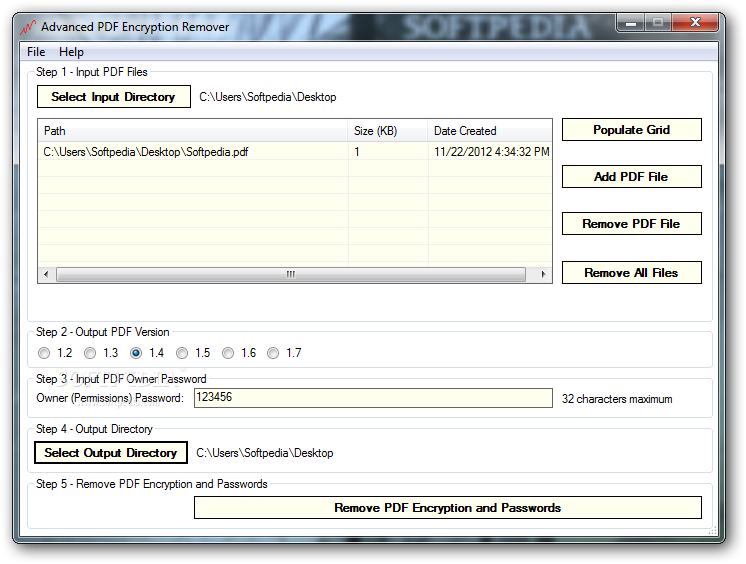Click the Path column header
Image resolution: width=746 pixels, height=564 pixels.
(193, 131)
